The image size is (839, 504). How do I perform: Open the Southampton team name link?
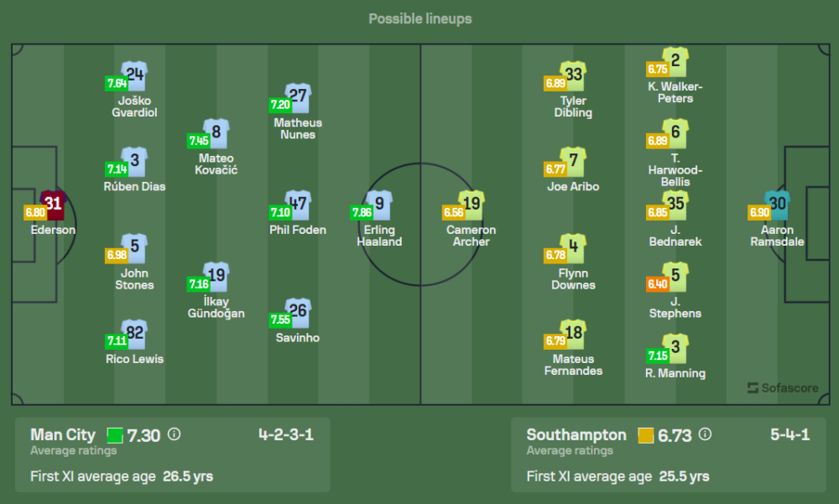pyautogui.click(x=576, y=434)
